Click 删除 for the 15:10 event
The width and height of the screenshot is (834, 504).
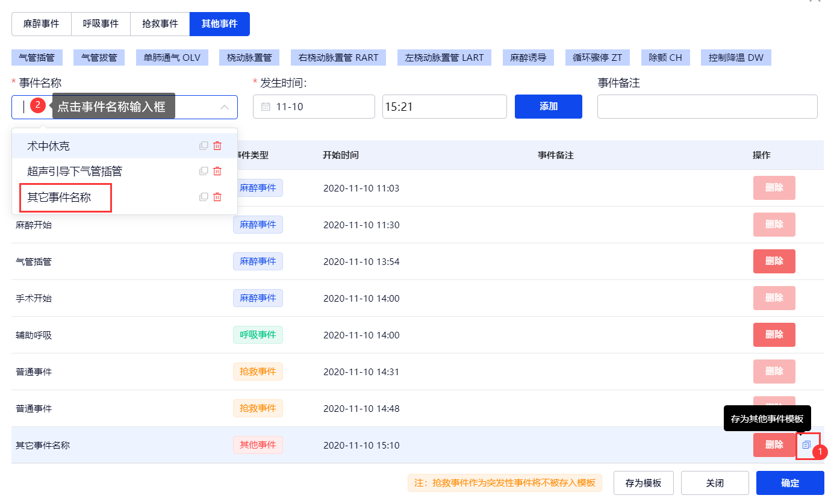point(774,445)
